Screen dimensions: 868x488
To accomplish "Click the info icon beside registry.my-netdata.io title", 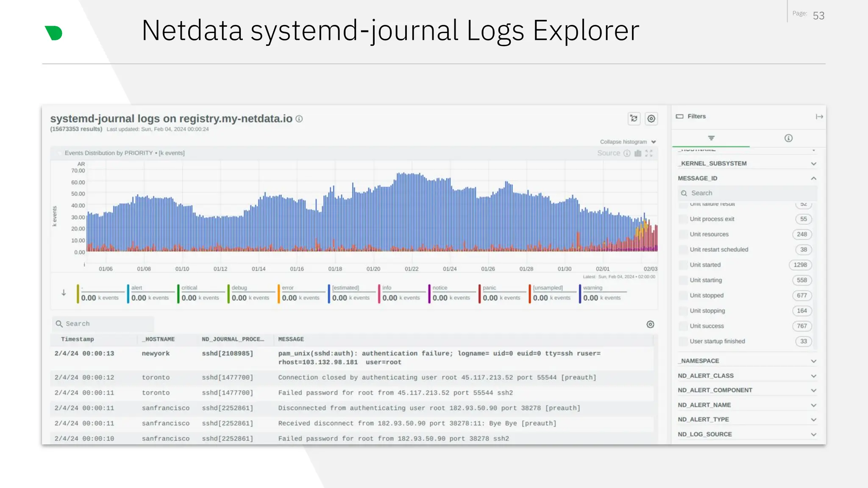I will 299,119.
